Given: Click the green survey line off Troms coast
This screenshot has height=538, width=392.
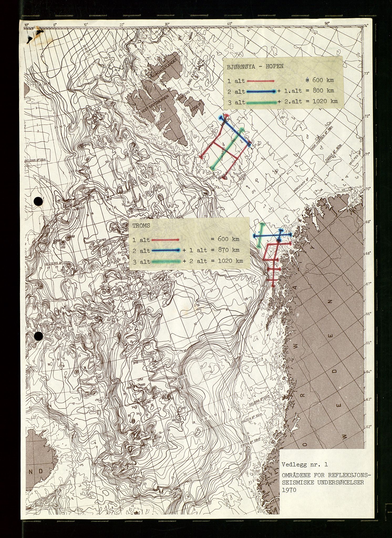Looking at the screenshot, I should click(260, 235).
